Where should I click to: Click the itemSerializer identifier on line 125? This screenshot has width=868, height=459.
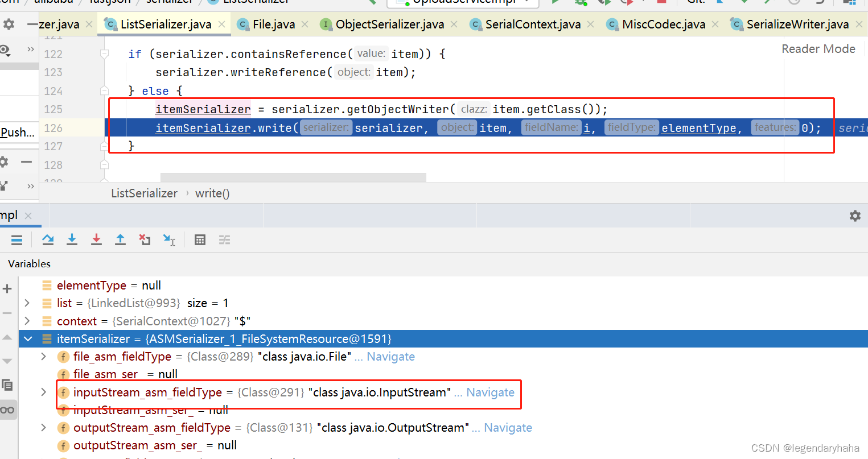tap(203, 109)
